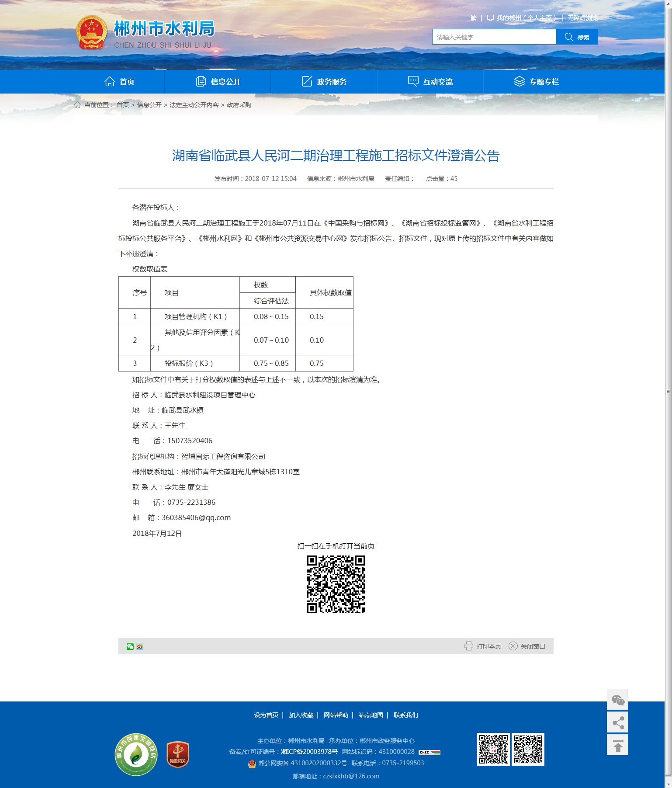Open the 湘ICP备20003978号 link
The width and height of the screenshot is (672, 788).
click(x=309, y=752)
